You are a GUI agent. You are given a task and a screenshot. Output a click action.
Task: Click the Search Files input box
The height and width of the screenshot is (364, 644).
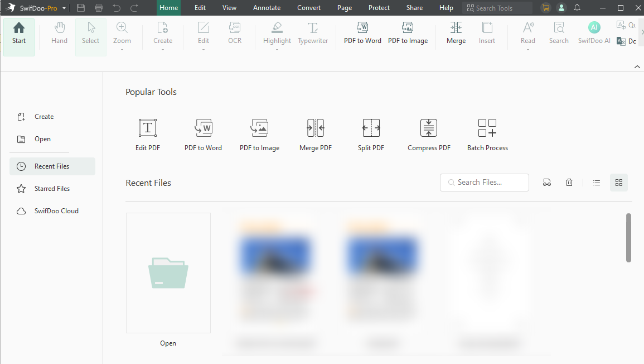484,182
